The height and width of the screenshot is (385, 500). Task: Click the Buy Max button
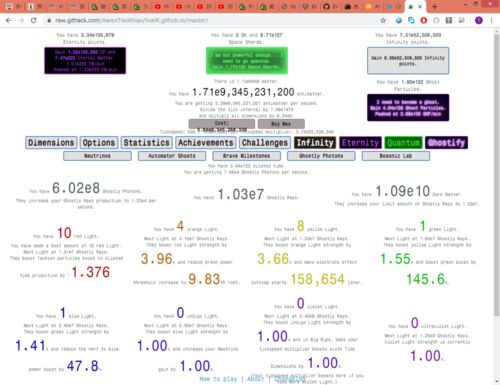281,124
